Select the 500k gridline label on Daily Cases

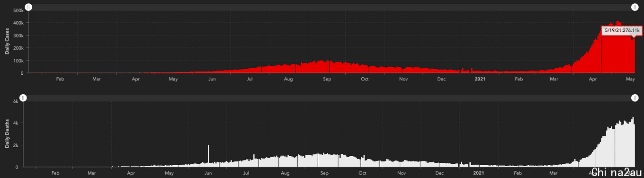point(19,10)
